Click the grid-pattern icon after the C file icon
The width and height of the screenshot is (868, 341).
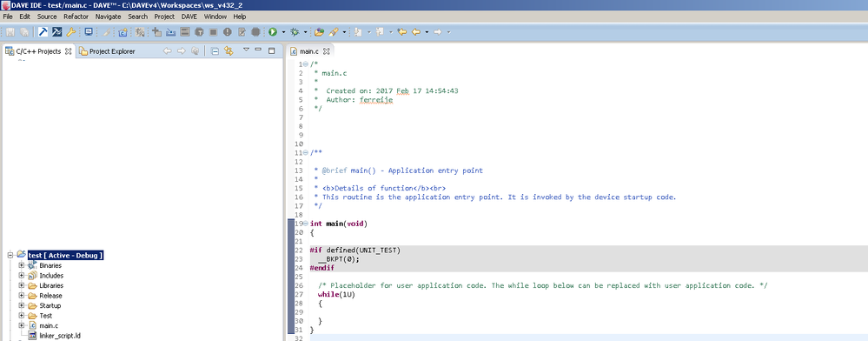140,31
